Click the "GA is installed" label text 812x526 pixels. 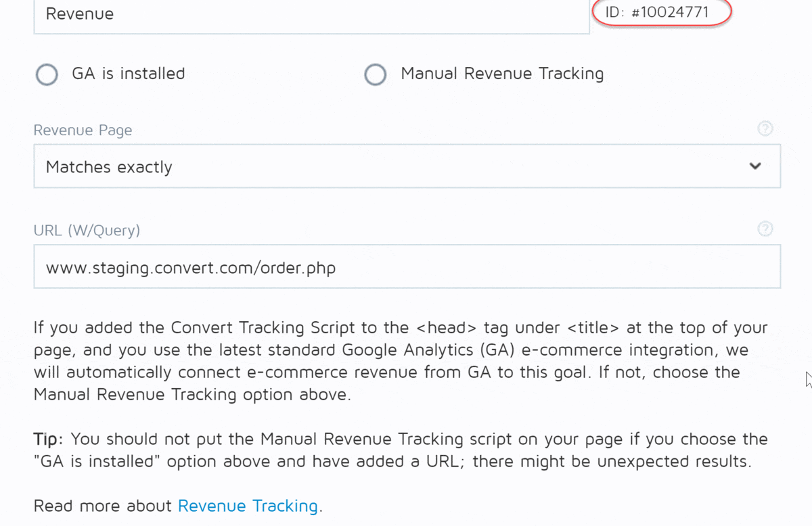129,74
